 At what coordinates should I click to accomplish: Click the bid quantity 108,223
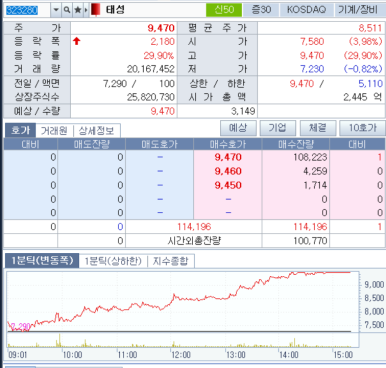pyautogui.click(x=310, y=157)
